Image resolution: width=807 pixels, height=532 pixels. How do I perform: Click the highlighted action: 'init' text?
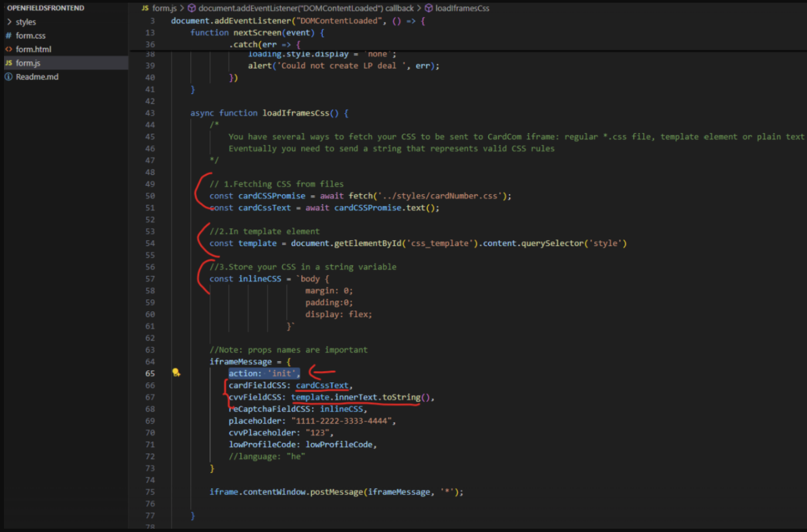[x=265, y=374]
